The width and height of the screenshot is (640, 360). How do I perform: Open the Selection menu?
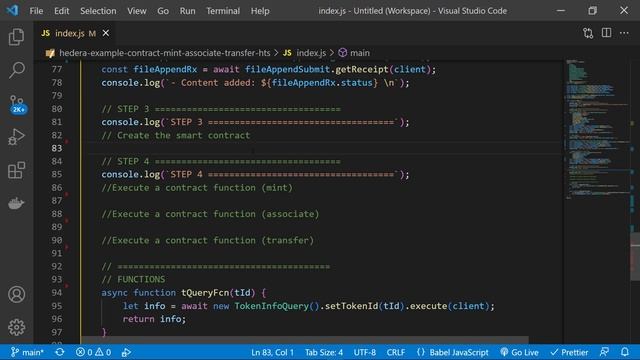pyautogui.click(x=98, y=11)
